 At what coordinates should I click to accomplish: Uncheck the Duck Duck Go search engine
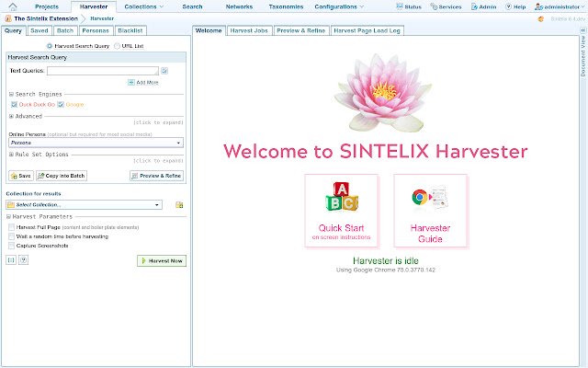(14, 104)
